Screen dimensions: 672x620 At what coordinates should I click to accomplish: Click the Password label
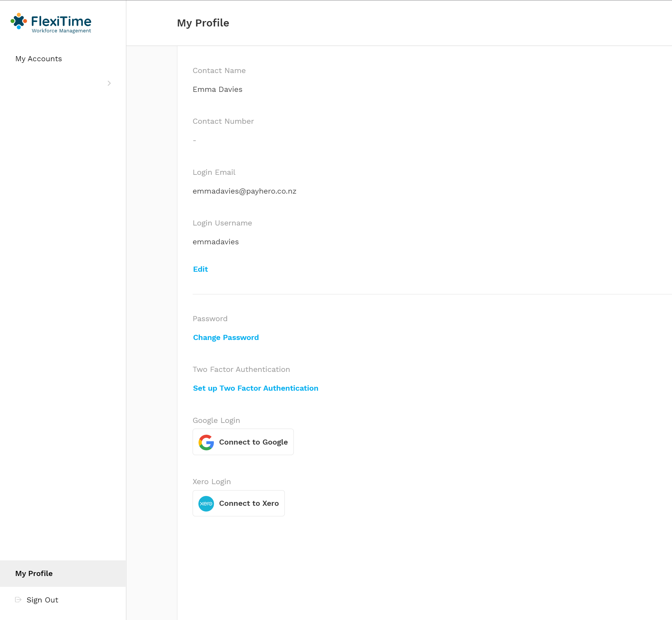210,319
